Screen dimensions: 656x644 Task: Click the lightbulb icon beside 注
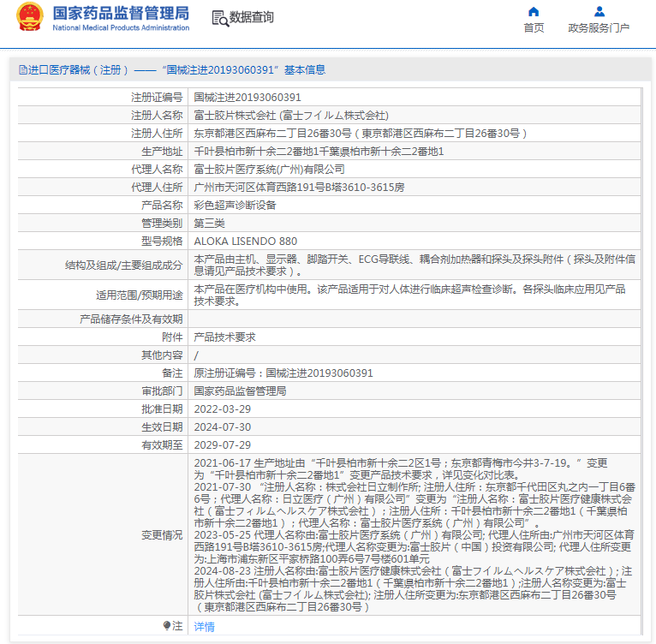click(167, 626)
